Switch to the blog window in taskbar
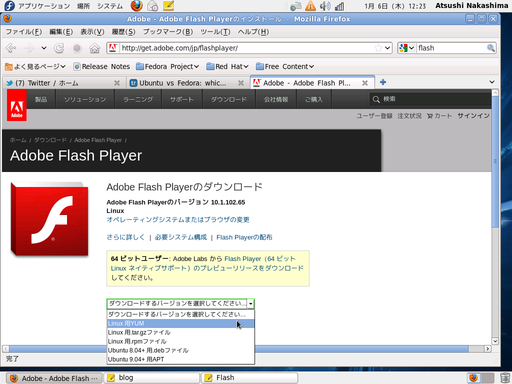This screenshot has height=384, width=512. click(x=152, y=378)
